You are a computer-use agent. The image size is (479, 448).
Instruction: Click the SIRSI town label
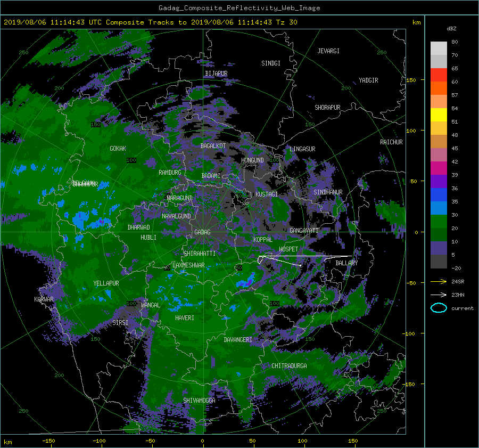pos(120,323)
